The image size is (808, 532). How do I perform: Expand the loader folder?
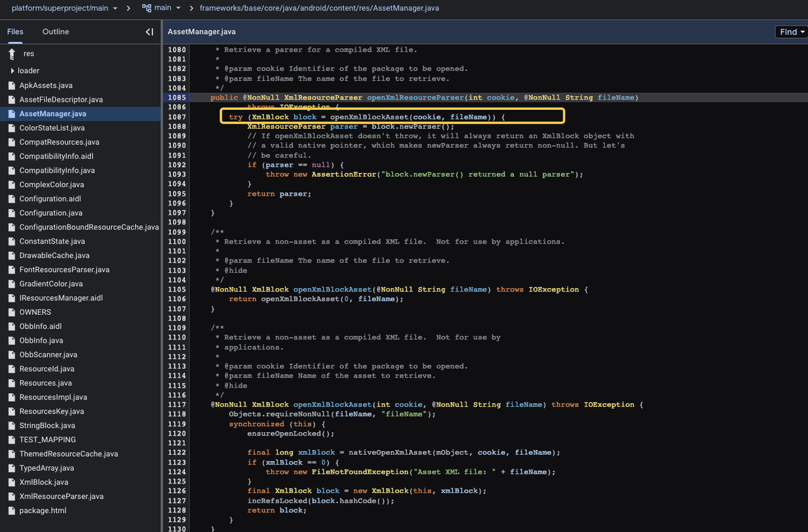tap(13, 71)
